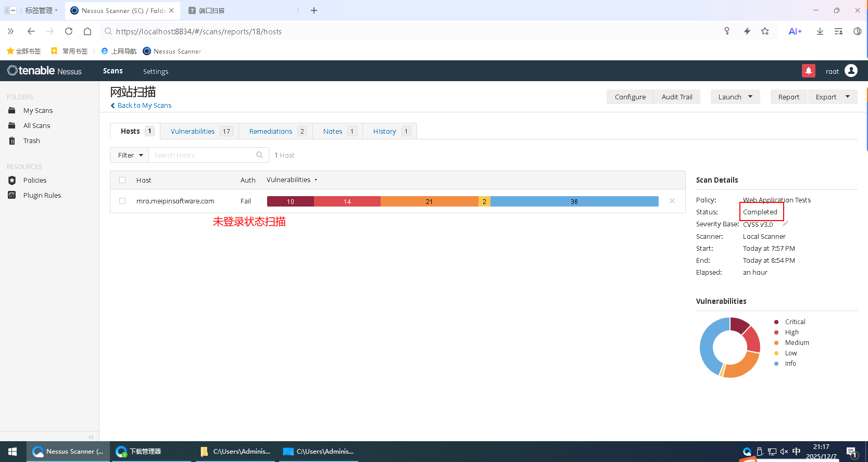
Task: Click the edit pencil beside Severity Base
Action: tap(785, 224)
